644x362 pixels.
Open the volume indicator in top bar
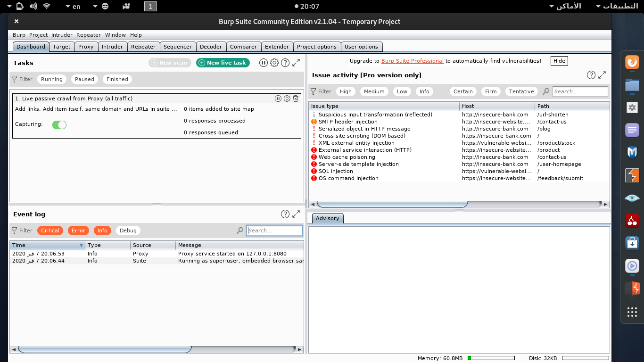click(33, 6)
